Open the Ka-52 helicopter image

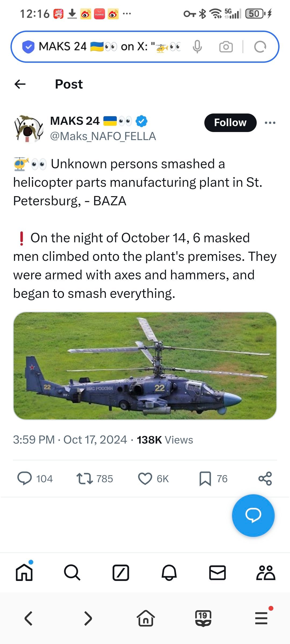145,366
